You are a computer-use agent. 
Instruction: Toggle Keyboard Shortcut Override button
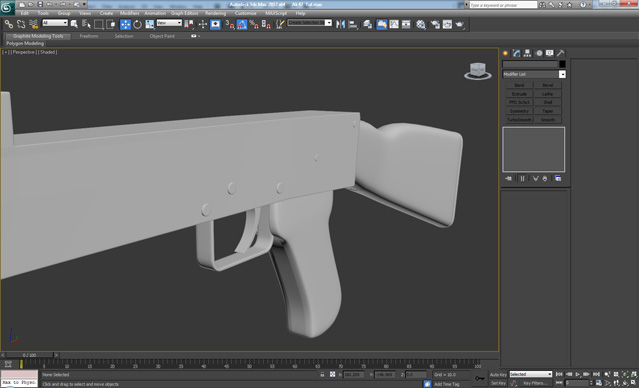215,24
